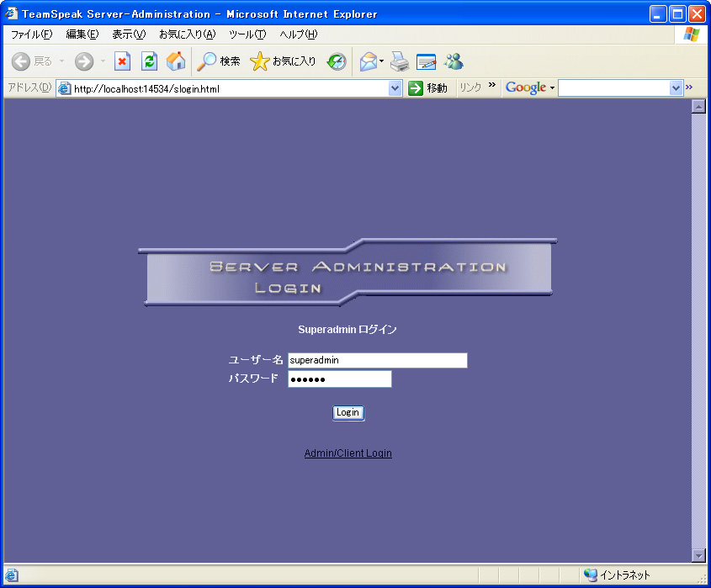Open the View (表示) menu
The image size is (711, 588).
130,34
